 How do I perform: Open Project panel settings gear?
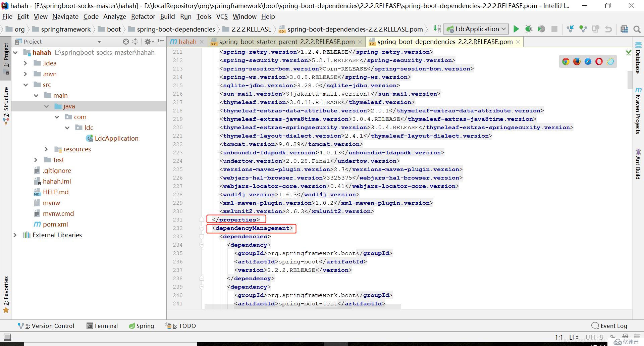tap(149, 42)
